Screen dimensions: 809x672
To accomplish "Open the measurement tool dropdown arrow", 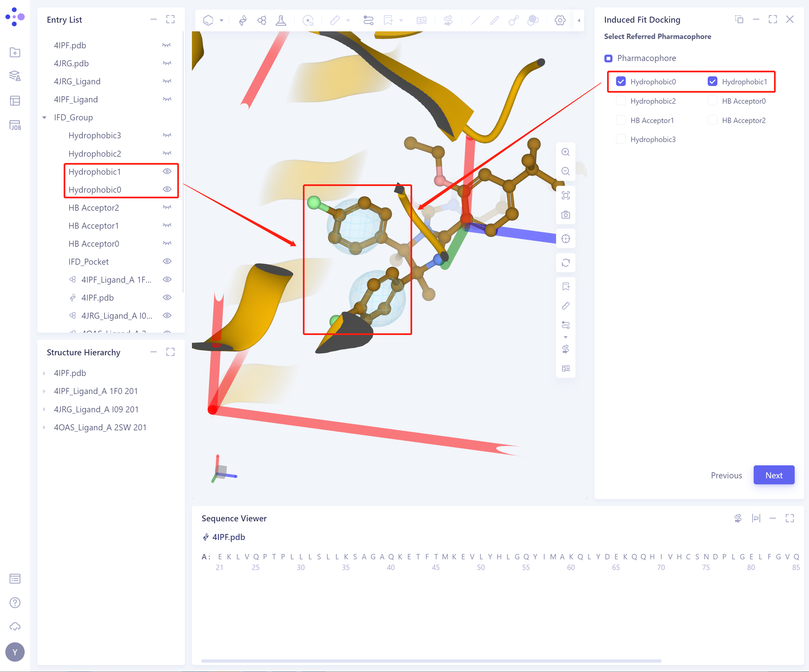I will point(348,20).
